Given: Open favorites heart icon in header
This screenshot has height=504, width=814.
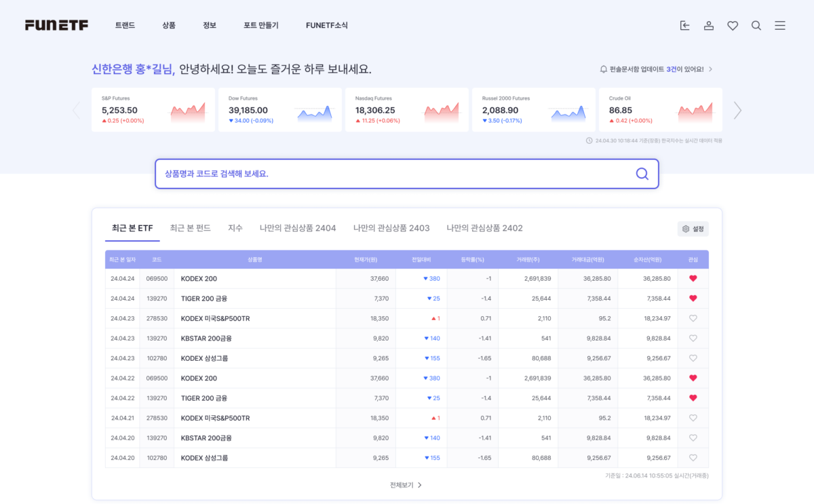Looking at the screenshot, I should pos(733,26).
